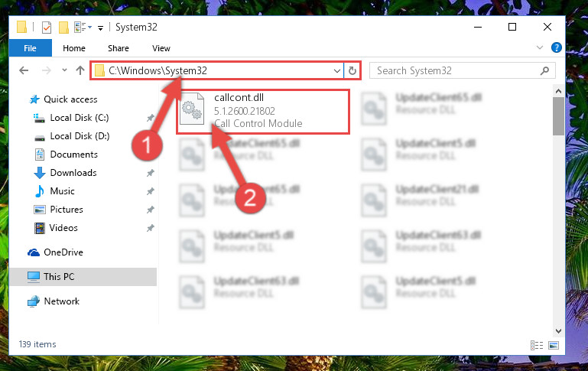Image resolution: width=588 pixels, height=371 pixels.
Task: Go up one folder level
Action: coord(80,70)
